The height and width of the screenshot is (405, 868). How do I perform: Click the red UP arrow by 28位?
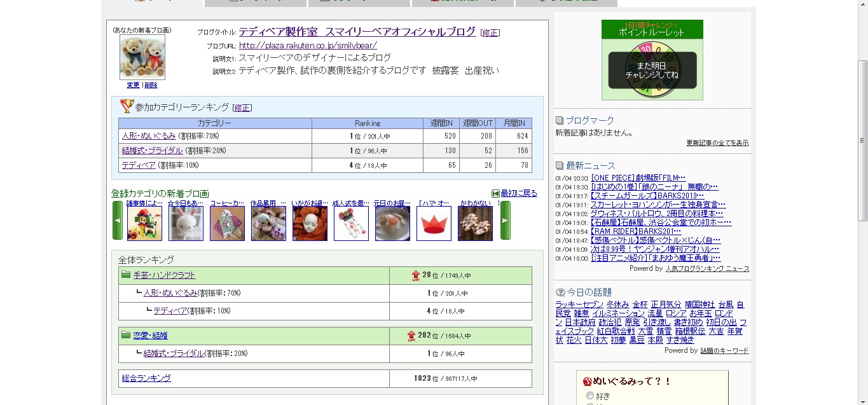[416, 275]
